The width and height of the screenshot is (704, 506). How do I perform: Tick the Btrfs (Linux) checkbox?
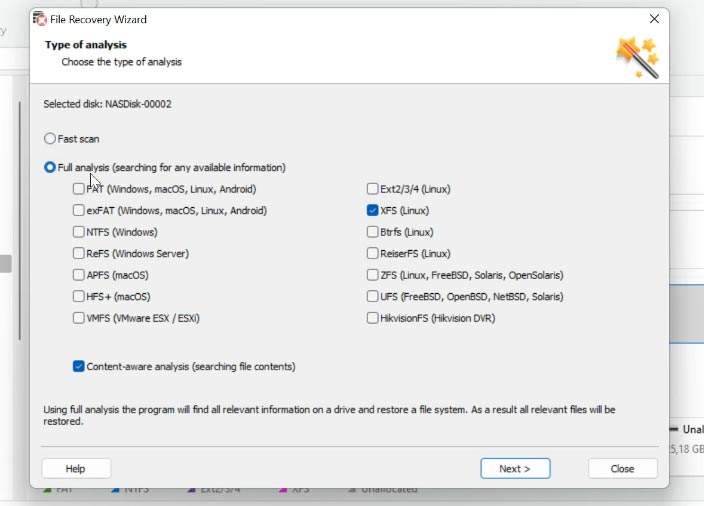(372, 232)
